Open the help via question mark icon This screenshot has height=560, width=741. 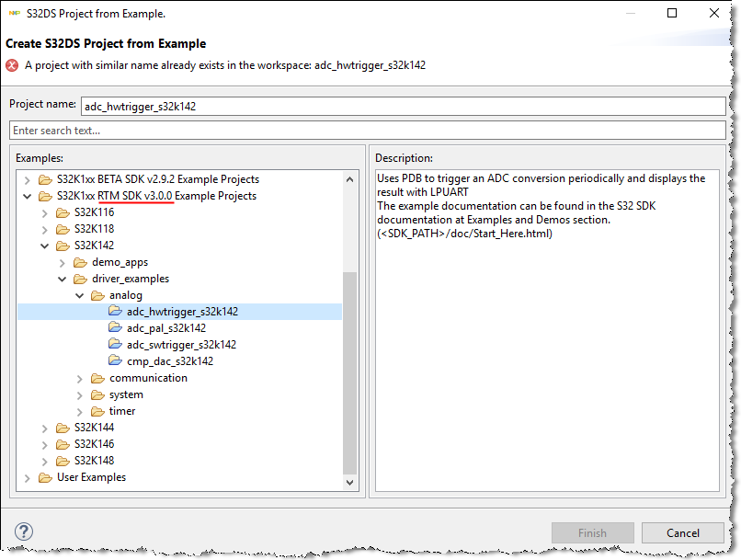(x=23, y=531)
